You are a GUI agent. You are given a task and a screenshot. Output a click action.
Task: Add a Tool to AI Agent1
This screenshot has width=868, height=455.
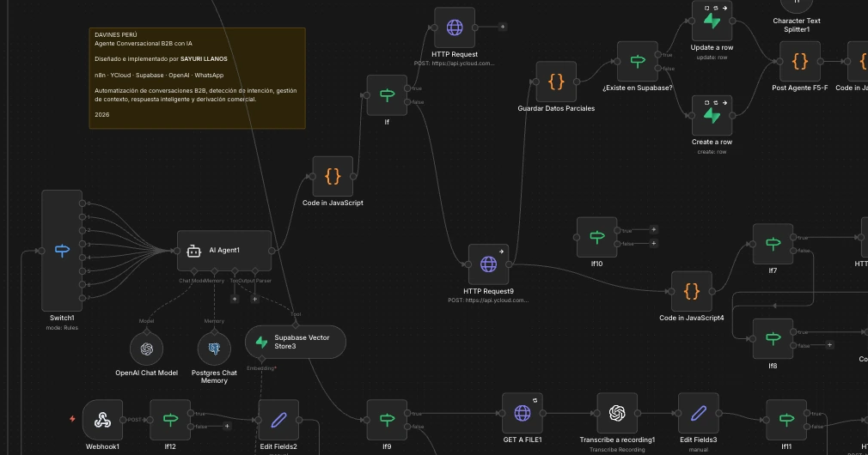(235, 299)
